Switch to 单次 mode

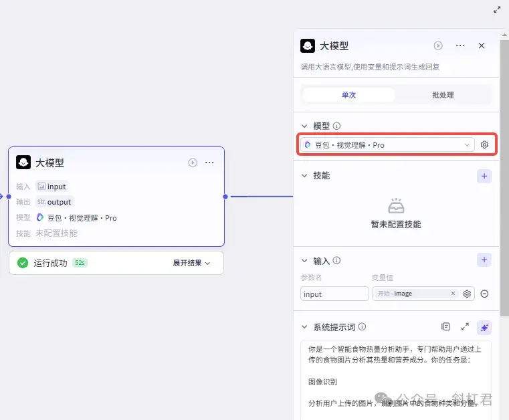point(348,95)
